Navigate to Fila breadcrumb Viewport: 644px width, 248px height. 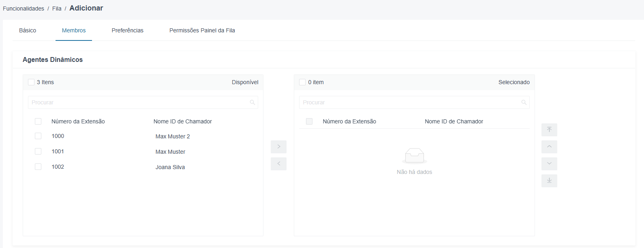(57, 8)
